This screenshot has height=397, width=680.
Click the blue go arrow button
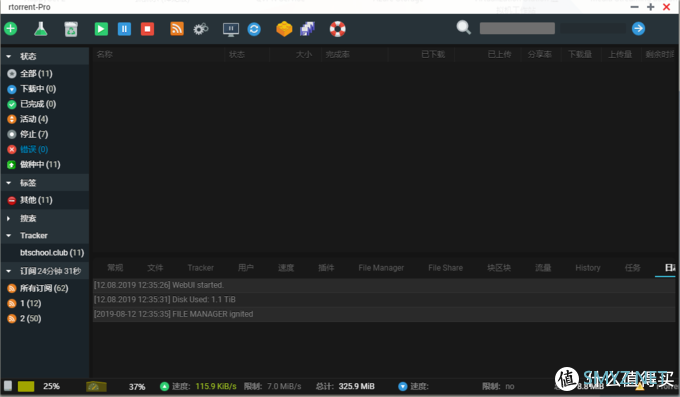[x=638, y=29]
